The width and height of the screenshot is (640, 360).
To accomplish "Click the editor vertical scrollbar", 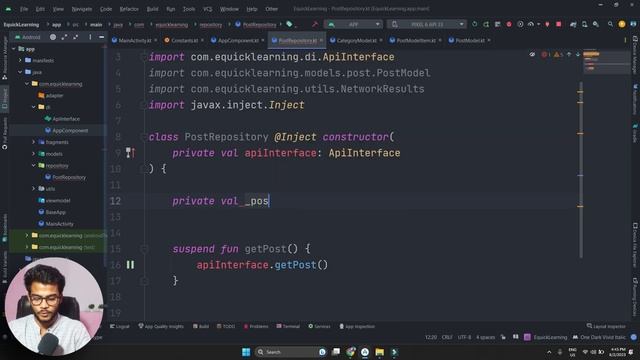I will click(580, 169).
